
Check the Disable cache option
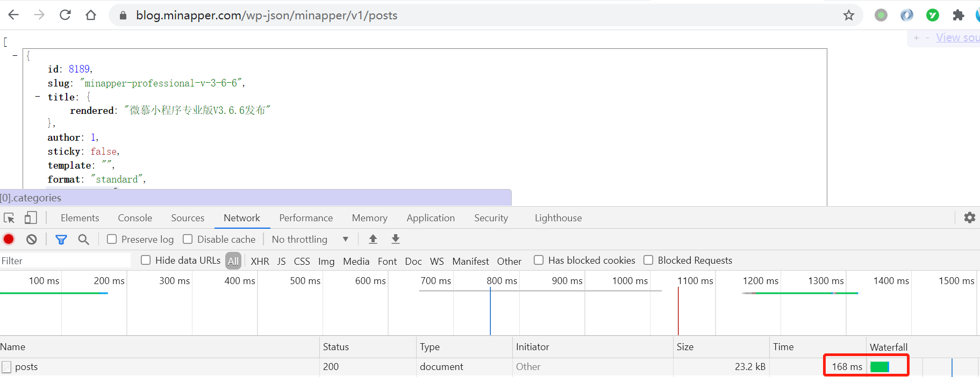(188, 240)
